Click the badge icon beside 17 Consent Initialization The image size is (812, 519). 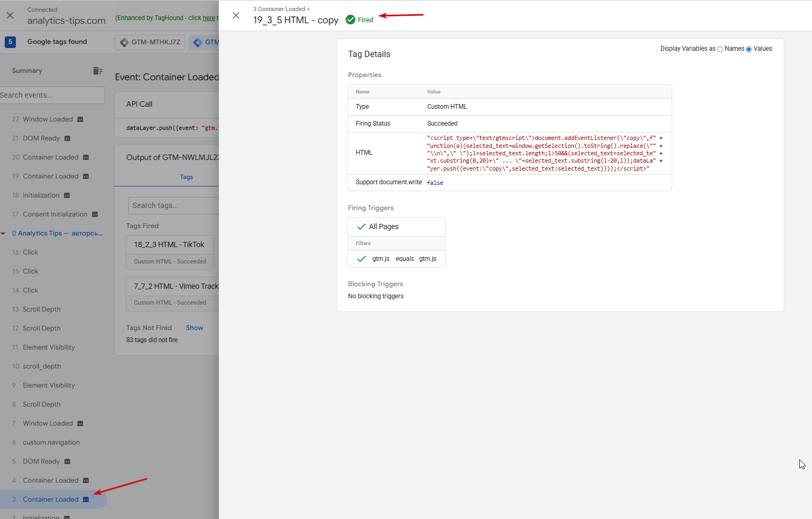click(95, 214)
